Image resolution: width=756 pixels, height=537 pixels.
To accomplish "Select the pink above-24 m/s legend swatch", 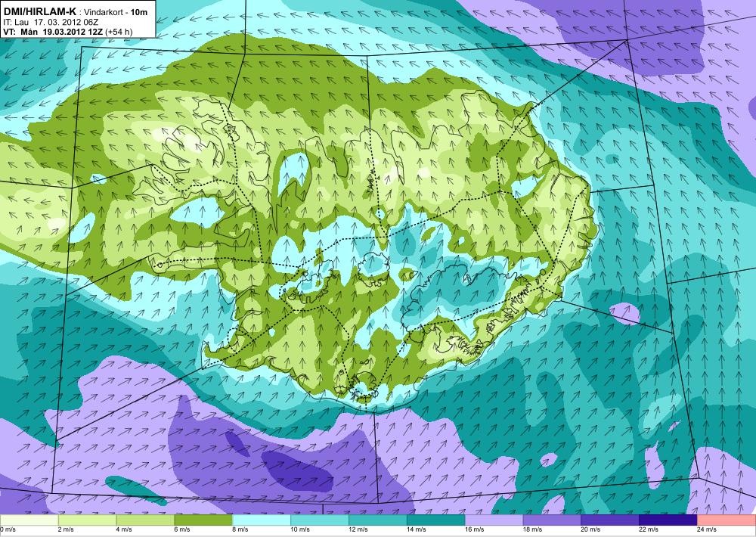I will pyautogui.click(x=727, y=520).
